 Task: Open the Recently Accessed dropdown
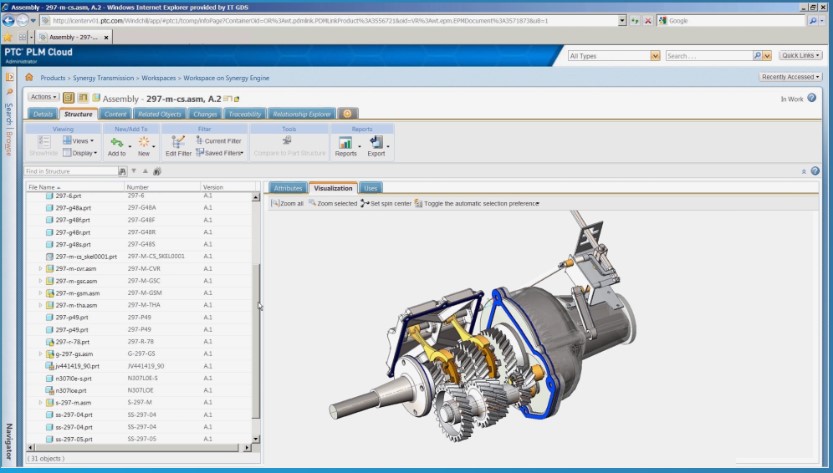pyautogui.click(x=790, y=77)
